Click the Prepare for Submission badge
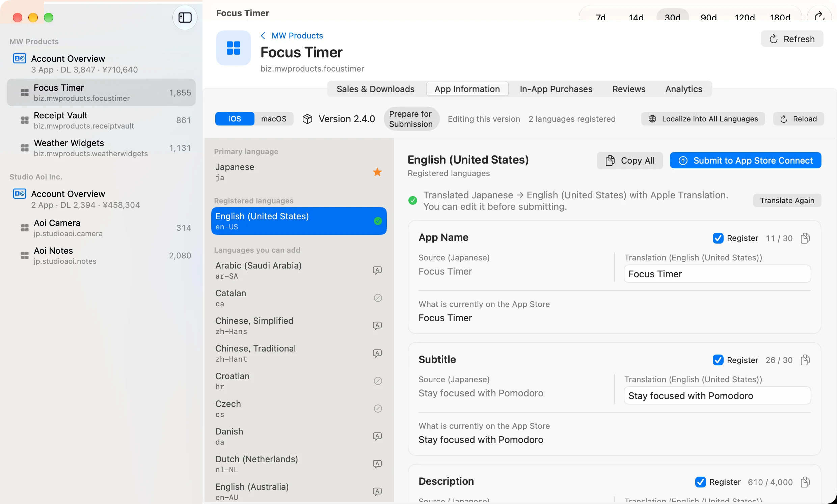Image resolution: width=837 pixels, height=504 pixels. tap(411, 119)
